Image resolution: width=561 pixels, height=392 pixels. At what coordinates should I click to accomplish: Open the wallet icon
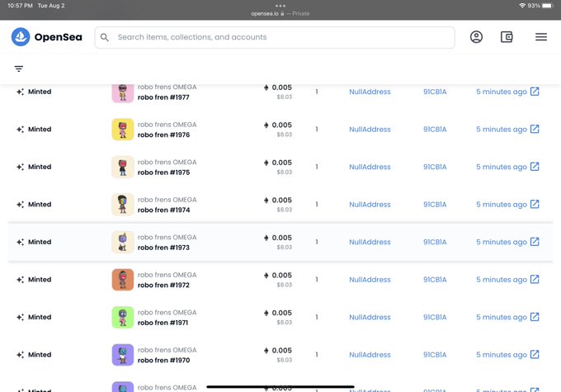click(x=507, y=37)
